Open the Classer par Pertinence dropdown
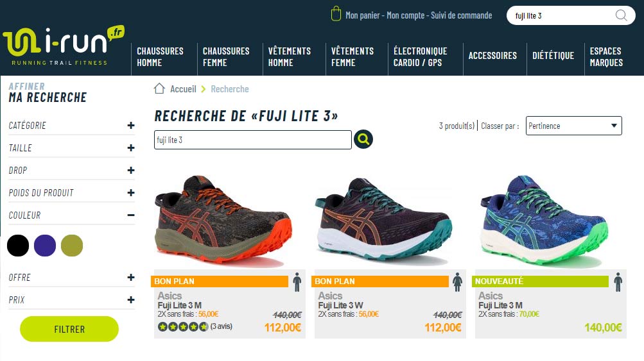 pyautogui.click(x=574, y=126)
